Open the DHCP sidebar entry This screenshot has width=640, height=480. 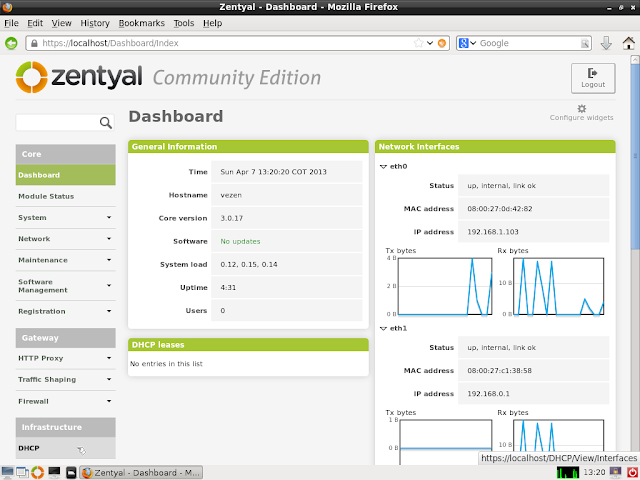tap(65, 448)
